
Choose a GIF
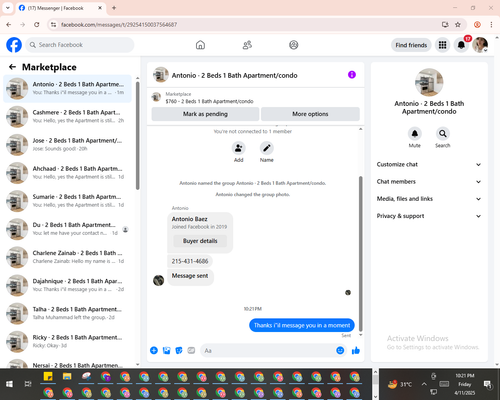point(191,350)
